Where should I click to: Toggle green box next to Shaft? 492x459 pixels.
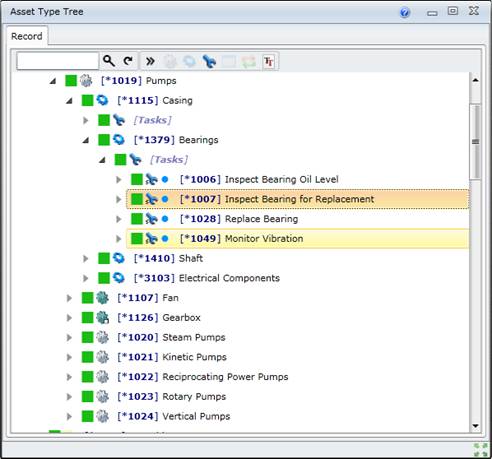click(104, 258)
